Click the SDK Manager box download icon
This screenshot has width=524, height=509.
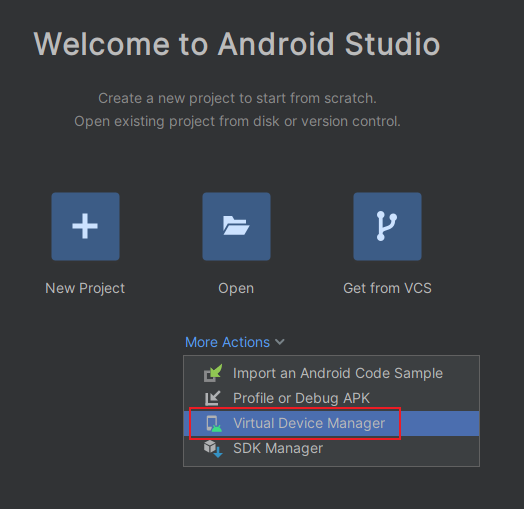[x=213, y=449]
